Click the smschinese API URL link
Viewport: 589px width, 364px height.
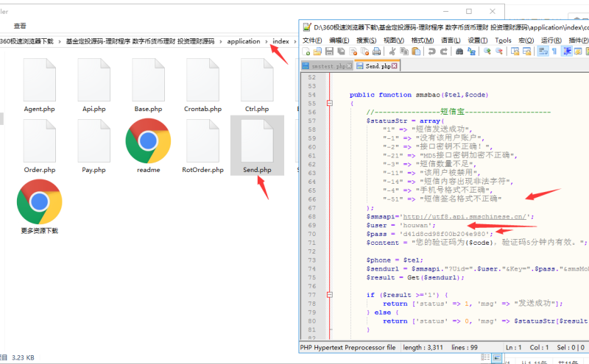point(465,216)
